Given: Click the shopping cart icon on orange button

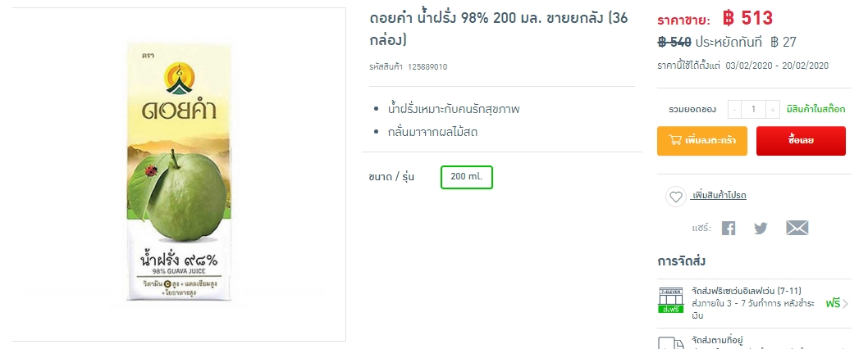Looking at the screenshot, I should (675, 140).
